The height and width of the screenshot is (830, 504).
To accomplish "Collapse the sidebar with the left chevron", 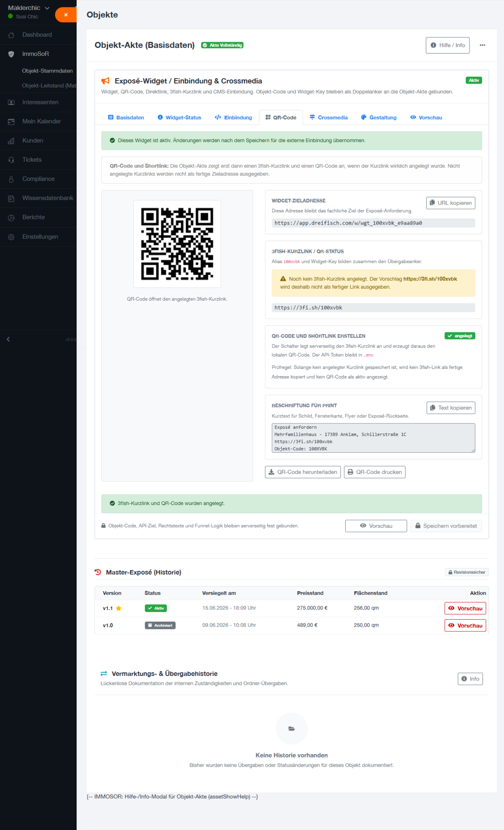I will [8, 339].
